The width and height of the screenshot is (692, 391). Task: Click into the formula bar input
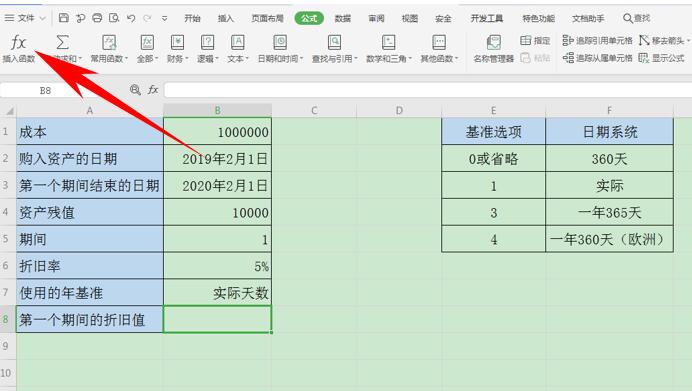coord(427,90)
